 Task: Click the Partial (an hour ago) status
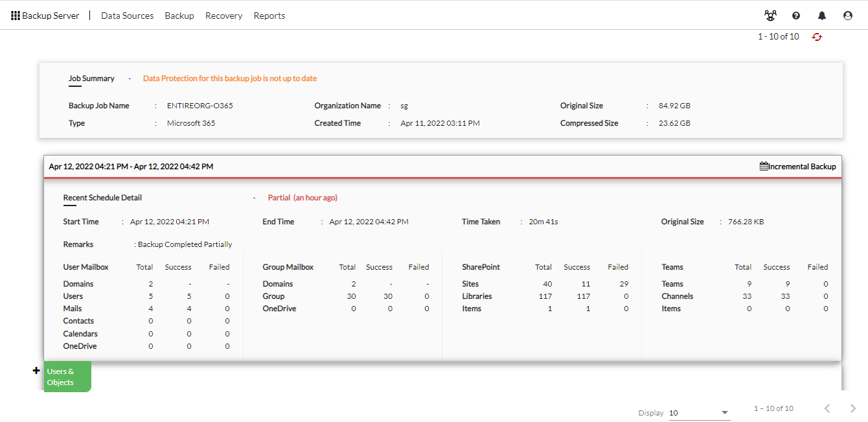coord(303,198)
